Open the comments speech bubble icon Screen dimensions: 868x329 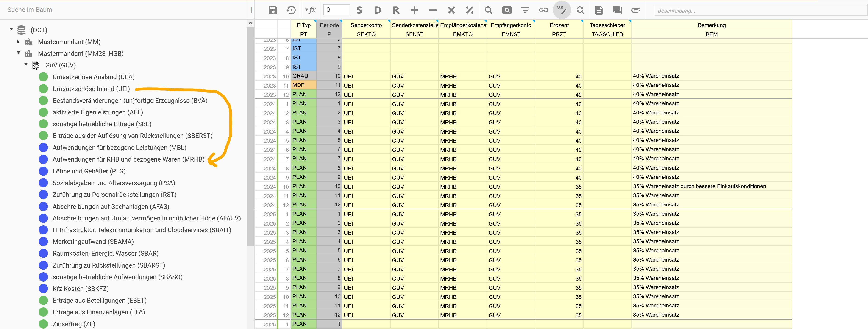[617, 10]
